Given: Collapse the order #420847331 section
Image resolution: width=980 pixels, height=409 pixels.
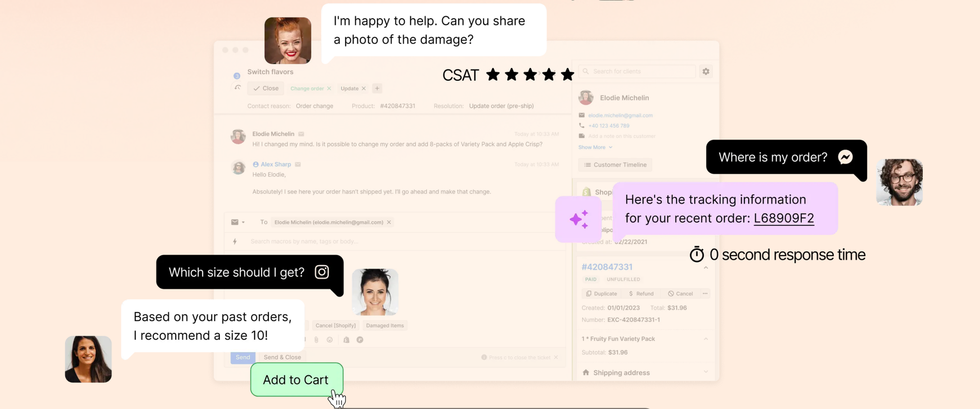Looking at the screenshot, I should point(706,267).
